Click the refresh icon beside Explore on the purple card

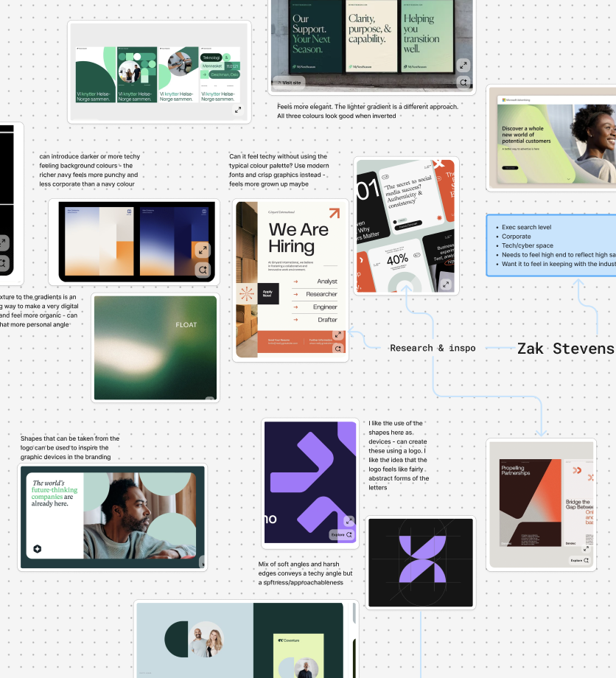click(x=349, y=535)
